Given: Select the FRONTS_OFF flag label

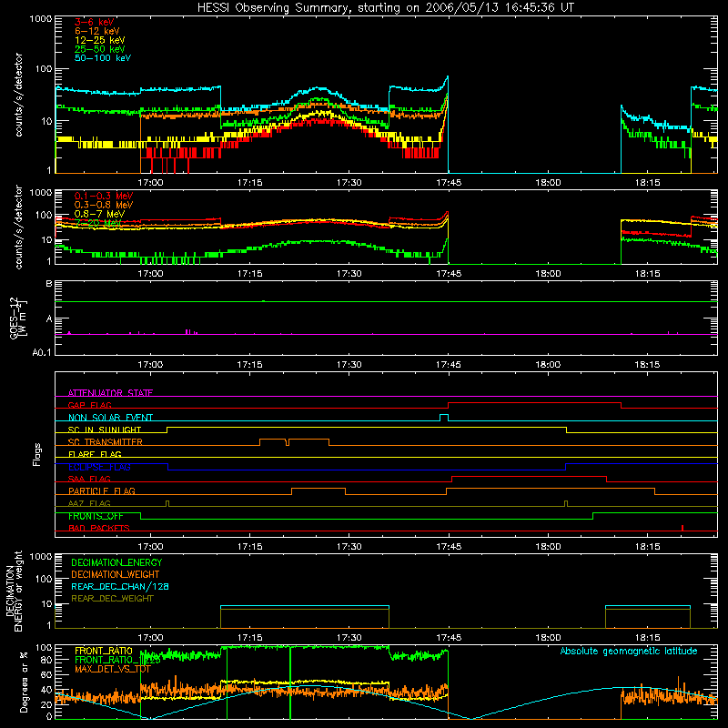Looking at the screenshot, I should click(x=96, y=516).
